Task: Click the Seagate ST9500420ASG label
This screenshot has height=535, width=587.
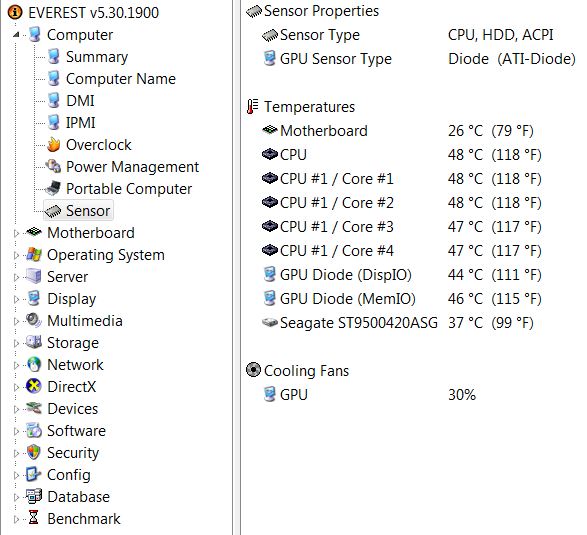Action: pyautogui.click(x=359, y=323)
